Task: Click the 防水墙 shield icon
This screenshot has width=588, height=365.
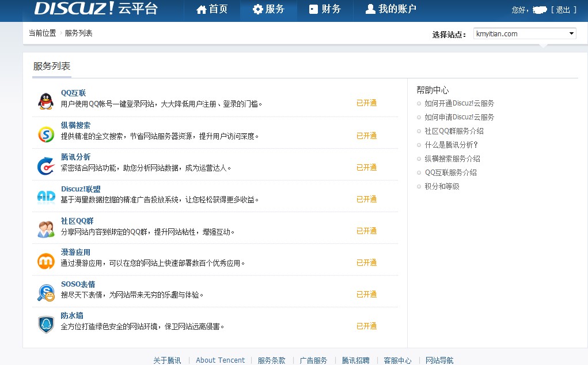Action: pos(46,325)
